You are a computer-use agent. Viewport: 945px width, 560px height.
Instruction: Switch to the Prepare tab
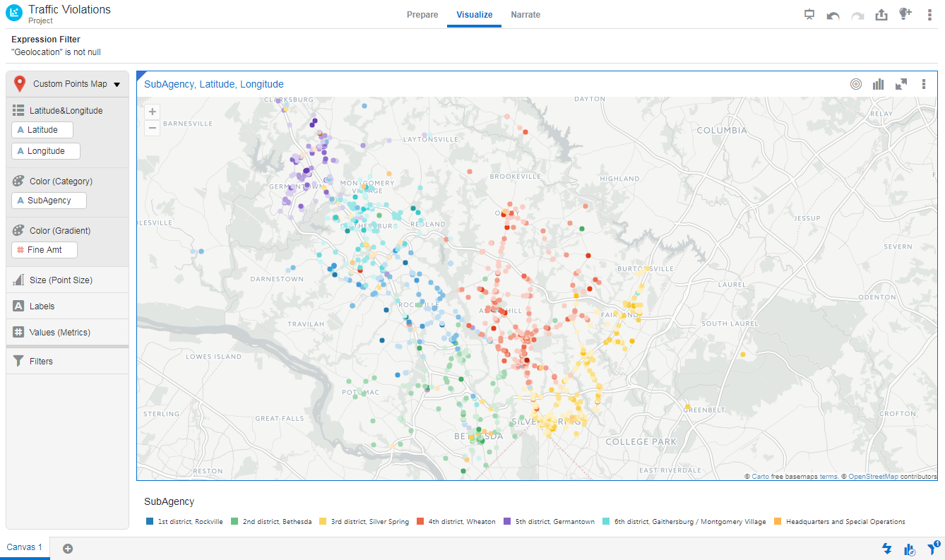pyautogui.click(x=422, y=15)
